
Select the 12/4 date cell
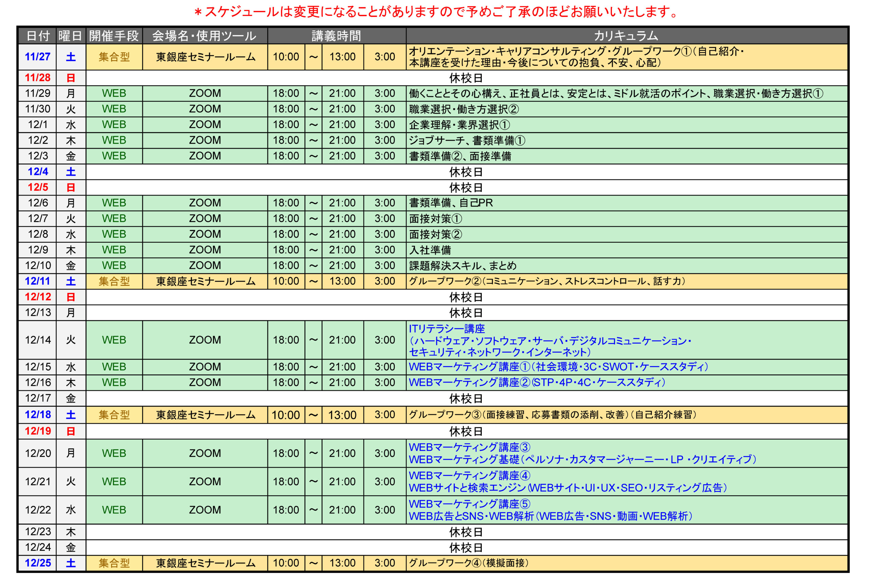pos(37,172)
